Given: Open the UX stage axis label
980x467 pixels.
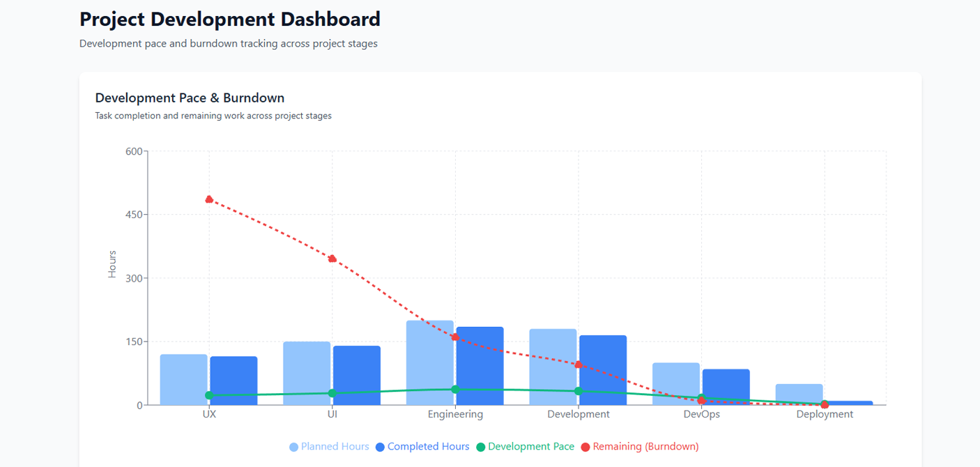Looking at the screenshot, I should pos(208,413).
